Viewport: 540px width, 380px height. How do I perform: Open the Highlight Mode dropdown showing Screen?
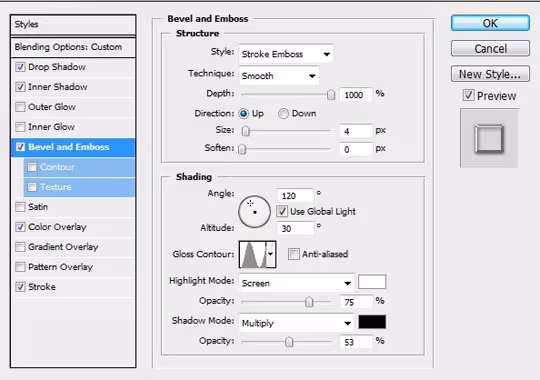(297, 283)
